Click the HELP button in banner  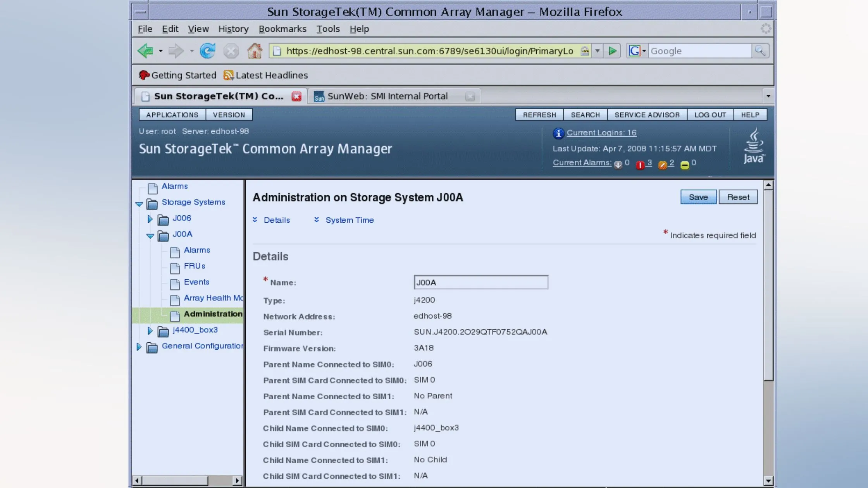750,115
